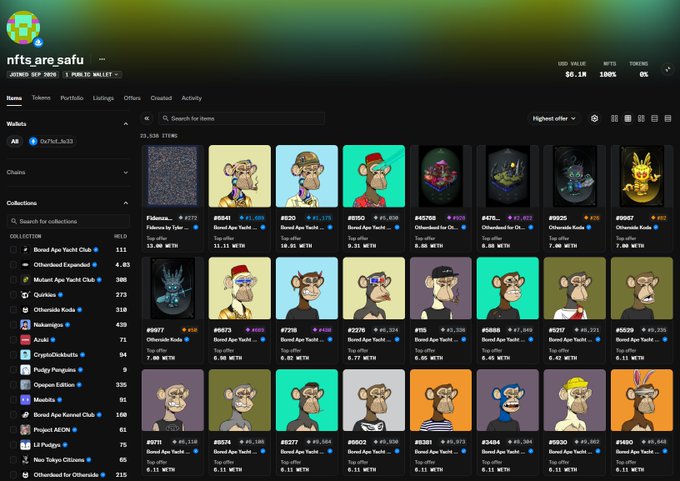View the Created tab
Screen dimensions: 680x481
[161, 98]
